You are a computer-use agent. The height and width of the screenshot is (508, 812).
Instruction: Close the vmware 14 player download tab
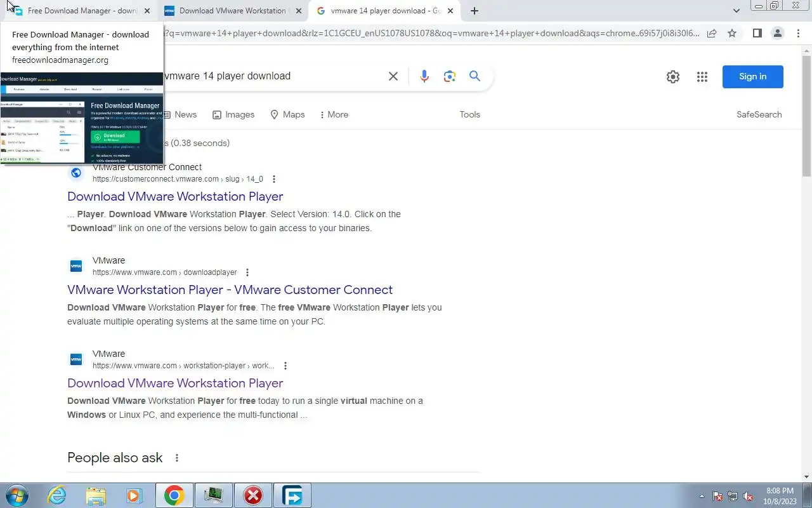[x=450, y=11]
